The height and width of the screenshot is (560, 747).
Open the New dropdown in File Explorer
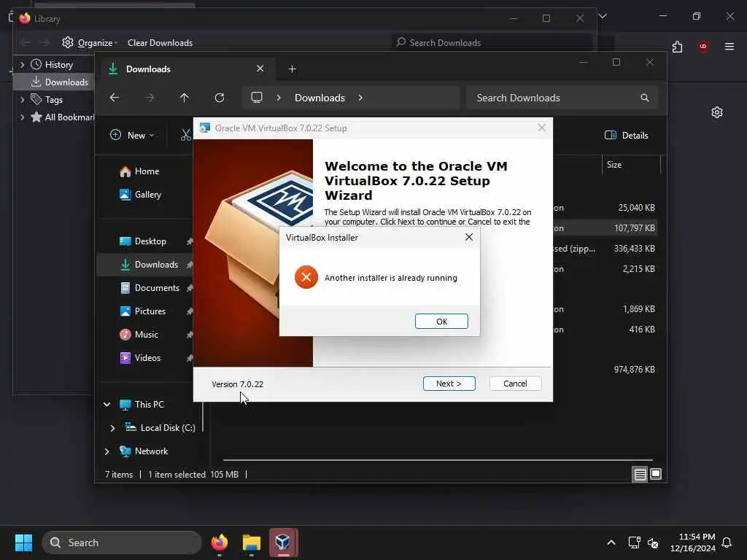click(133, 135)
